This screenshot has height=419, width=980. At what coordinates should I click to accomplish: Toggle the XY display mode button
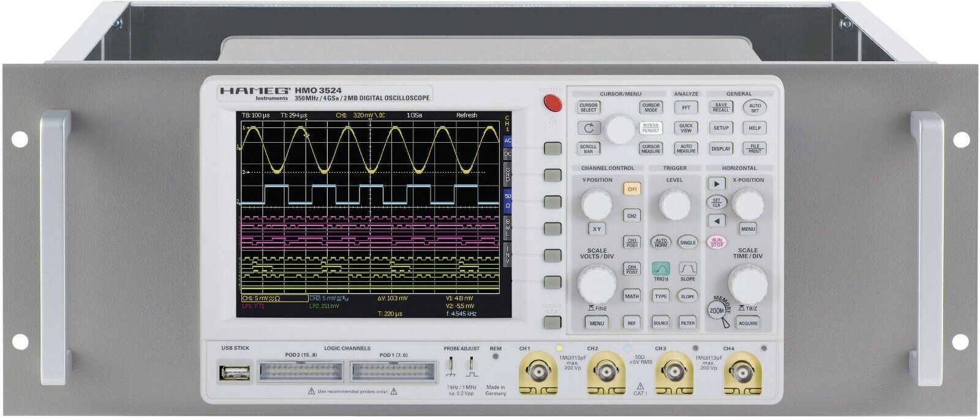click(597, 228)
